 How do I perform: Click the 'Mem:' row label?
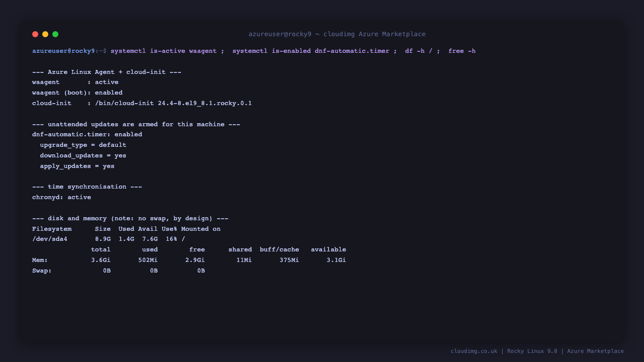click(40, 260)
